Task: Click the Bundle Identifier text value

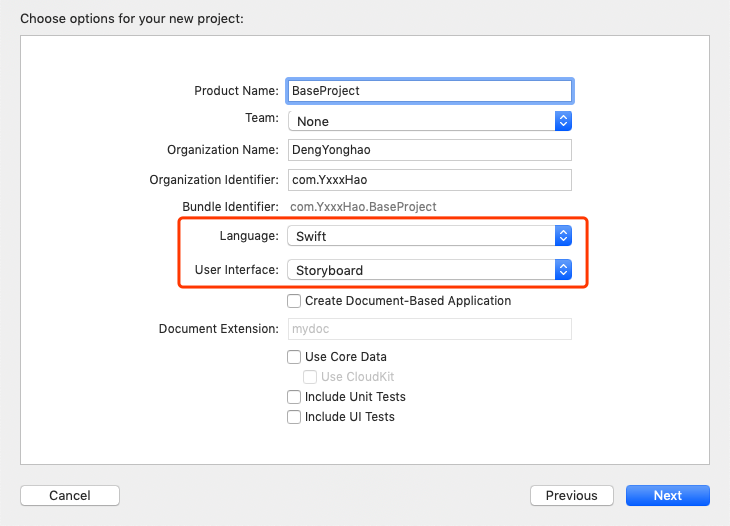Action: click(363, 207)
